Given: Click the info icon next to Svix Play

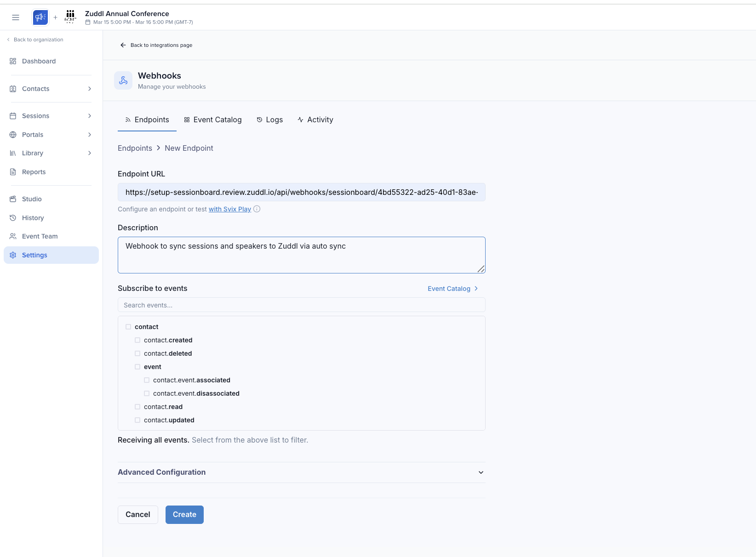Looking at the screenshot, I should point(257,209).
